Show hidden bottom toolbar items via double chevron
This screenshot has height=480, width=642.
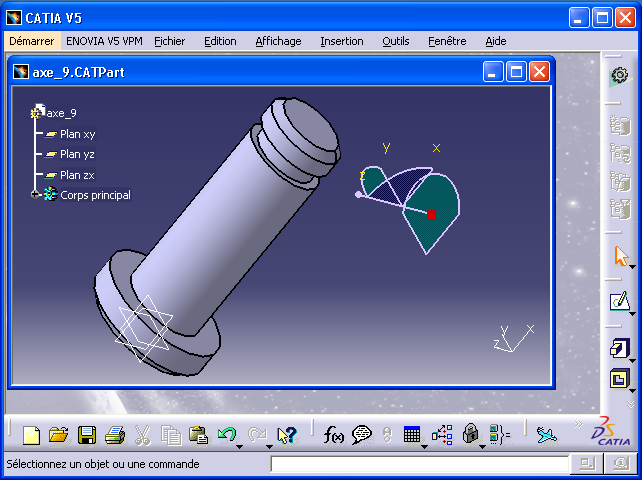click(x=578, y=424)
